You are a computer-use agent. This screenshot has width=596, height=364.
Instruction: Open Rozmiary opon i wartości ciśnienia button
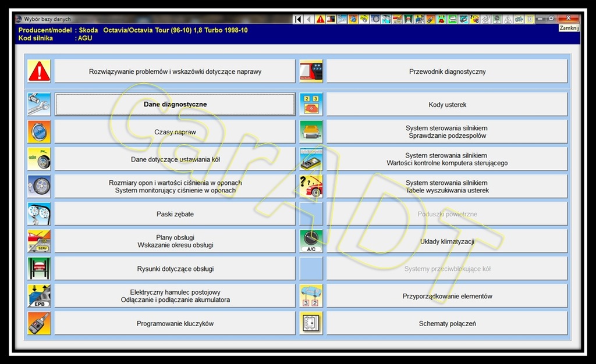click(x=175, y=187)
